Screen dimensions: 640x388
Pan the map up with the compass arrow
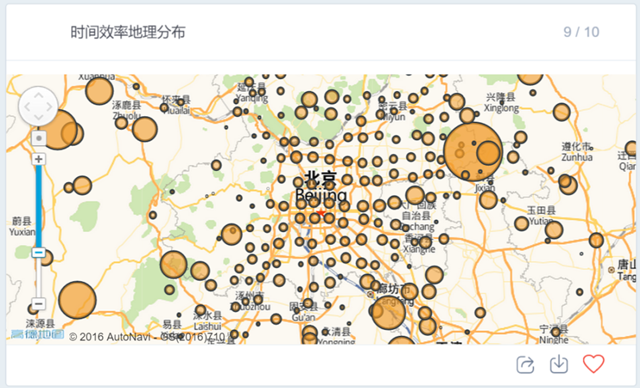click(38, 95)
